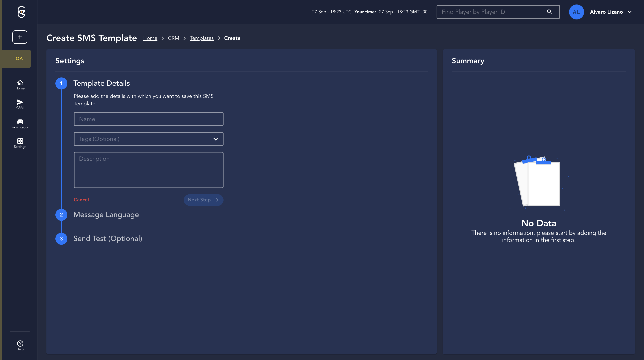This screenshot has width=644, height=360.
Task: Click the AL user avatar
Action: click(576, 12)
